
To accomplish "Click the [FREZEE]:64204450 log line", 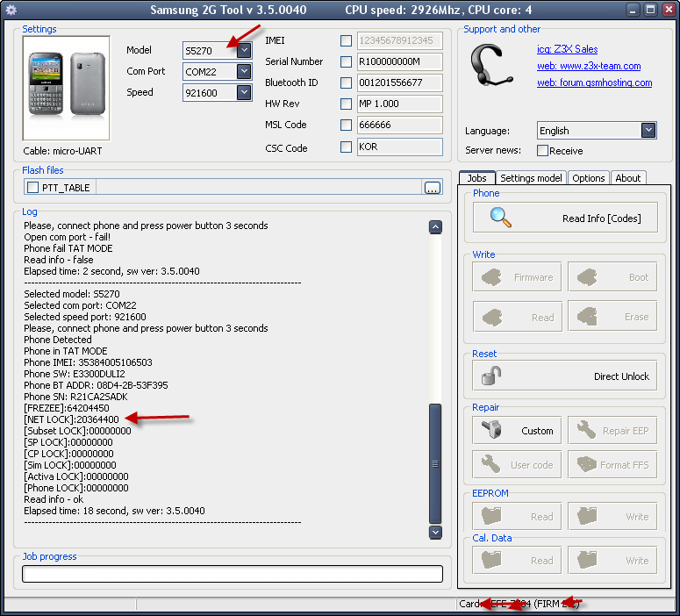I will (67, 408).
